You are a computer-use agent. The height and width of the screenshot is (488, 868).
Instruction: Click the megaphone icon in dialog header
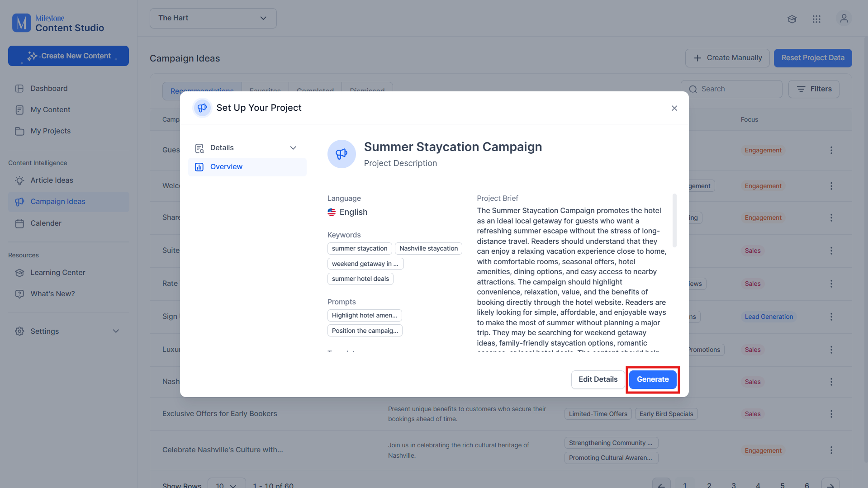[202, 108]
